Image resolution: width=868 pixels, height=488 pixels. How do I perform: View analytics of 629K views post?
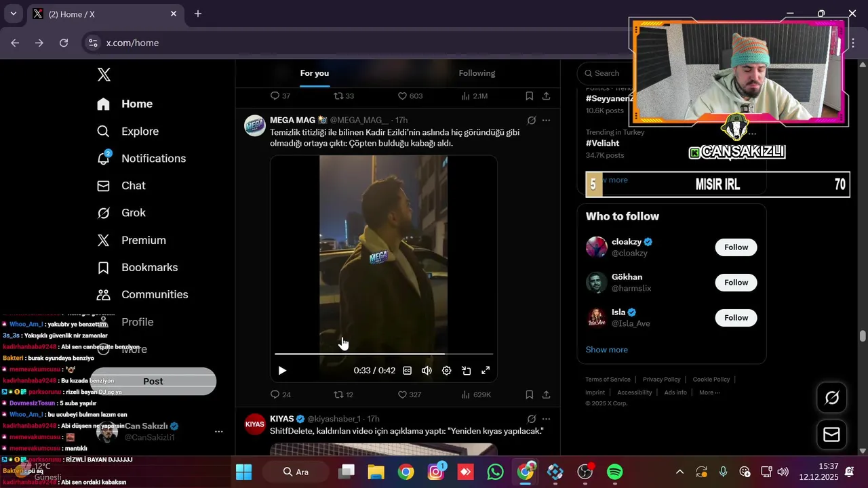476,394
